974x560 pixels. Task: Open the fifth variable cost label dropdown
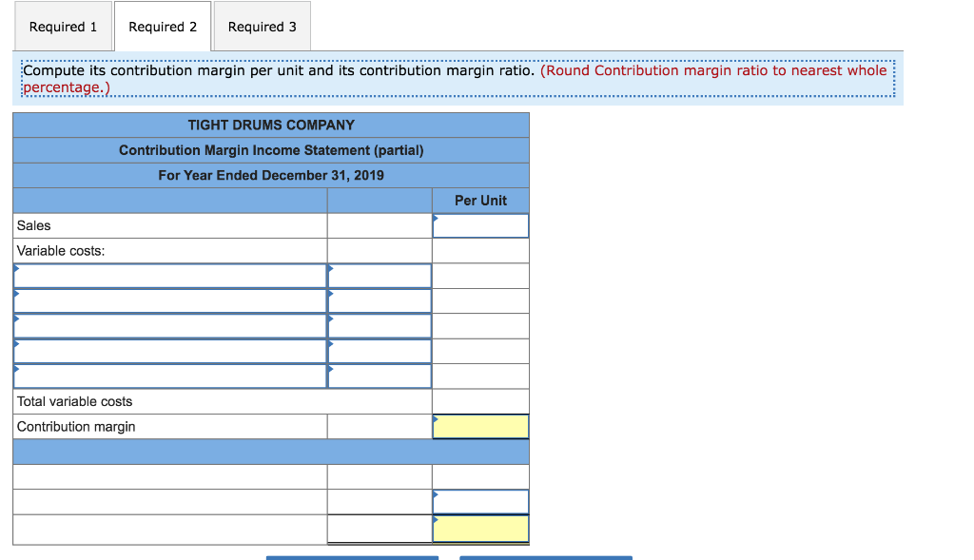click(x=169, y=376)
